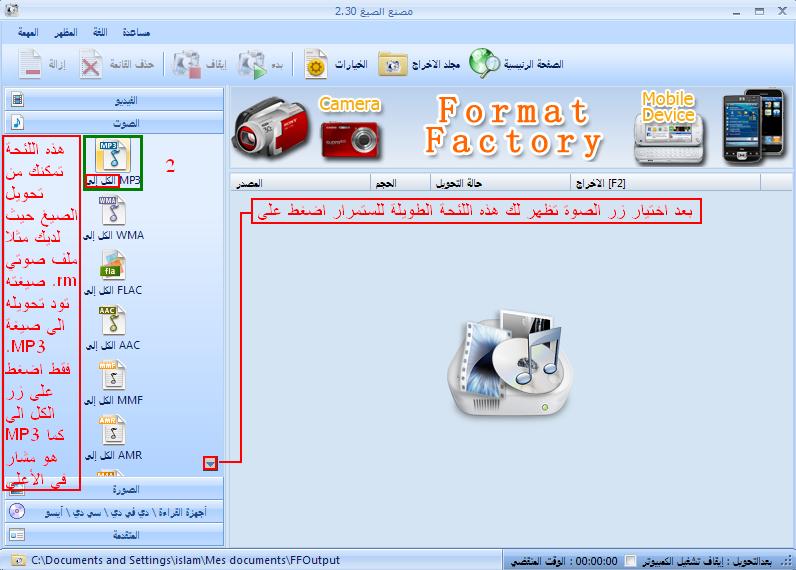Viewport: 796px width, 570px height.
Task: Click the All to AMR converter icon
Action: (x=111, y=432)
